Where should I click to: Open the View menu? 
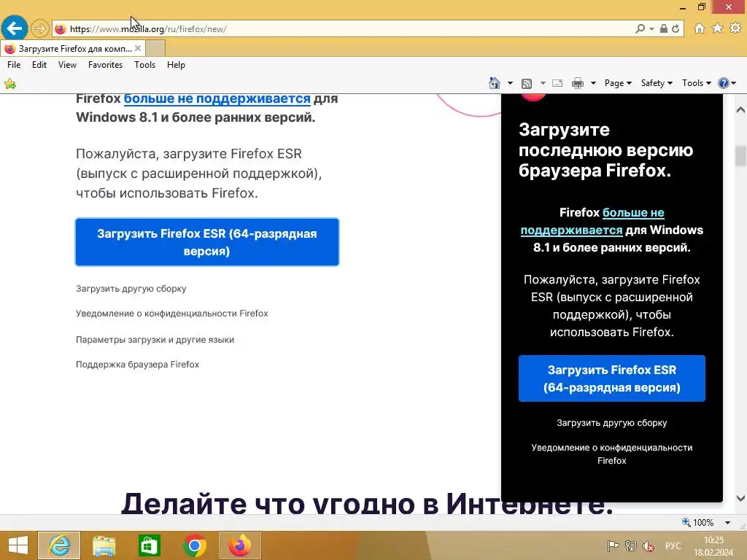click(x=67, y=65)
